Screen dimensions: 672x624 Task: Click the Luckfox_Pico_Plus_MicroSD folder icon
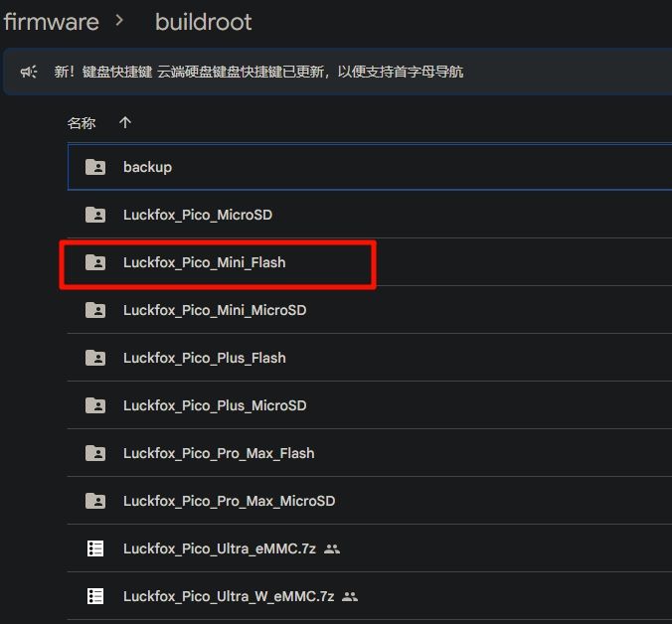click(x=95, y=405)
